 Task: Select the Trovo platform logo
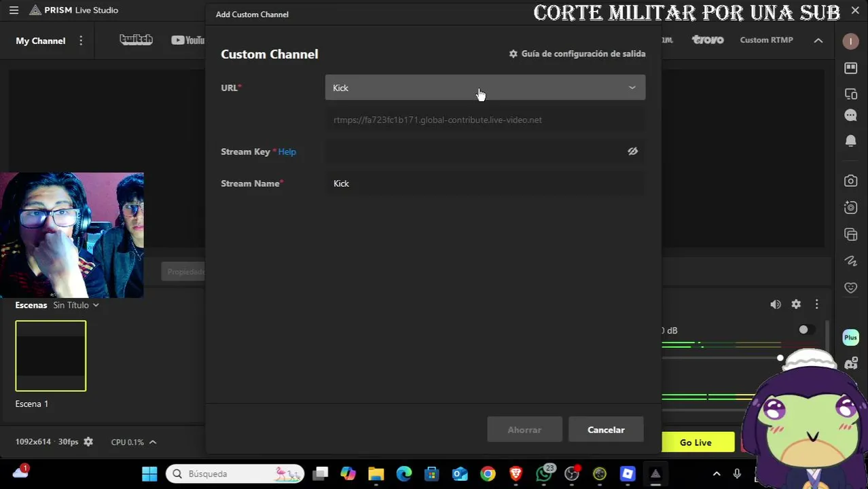[708, 39]
